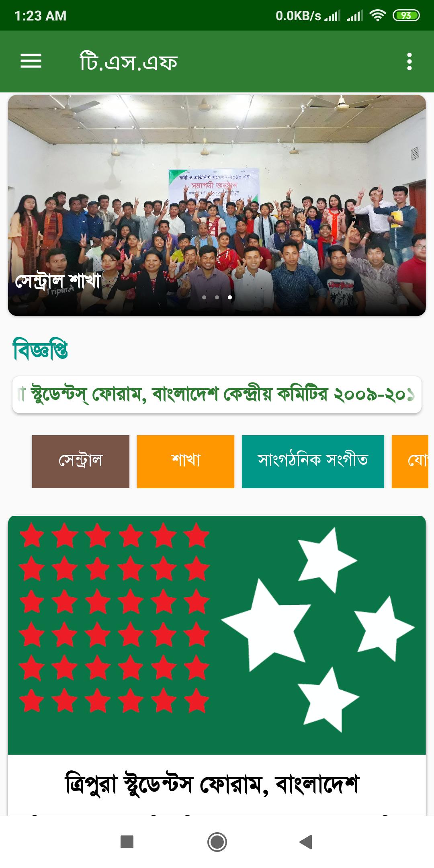Tap the battery indicator in status bar
This screenshot has height=868, width=434.
tap(406, 16)
